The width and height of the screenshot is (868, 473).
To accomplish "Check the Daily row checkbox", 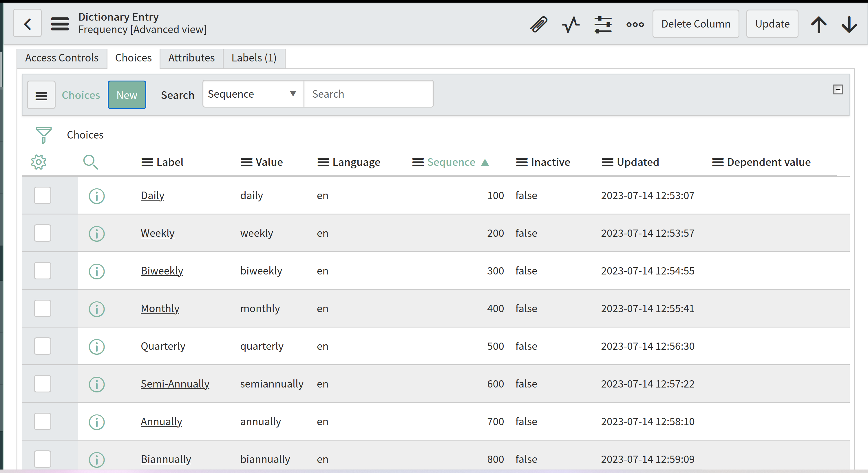I will 43,196.
